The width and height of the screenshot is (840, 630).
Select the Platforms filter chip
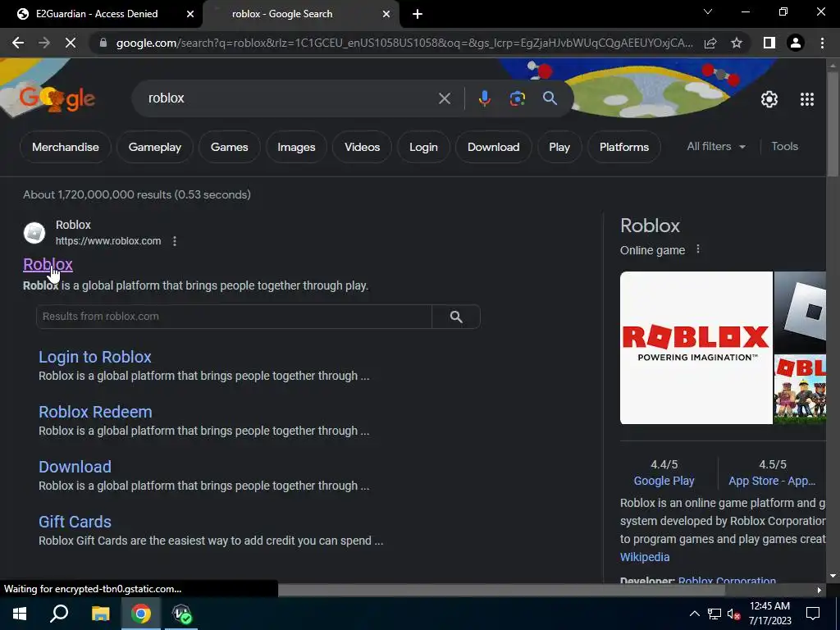(x=624, y=147)
